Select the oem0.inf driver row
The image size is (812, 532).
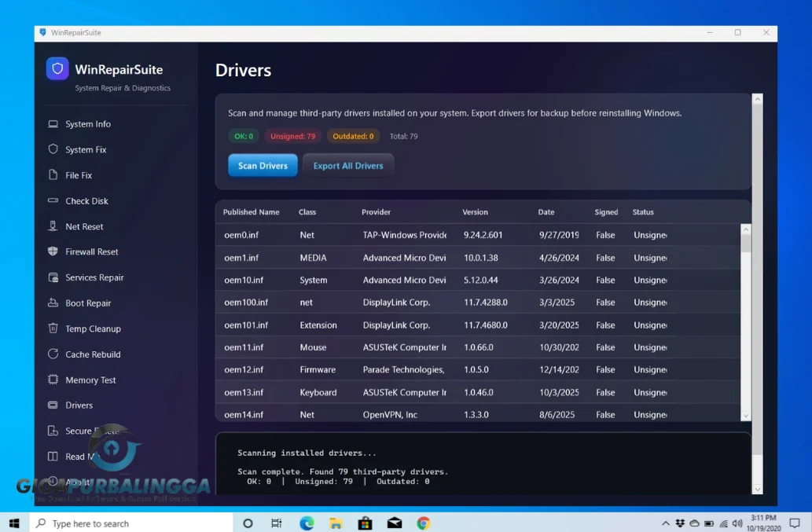[477, 235]
